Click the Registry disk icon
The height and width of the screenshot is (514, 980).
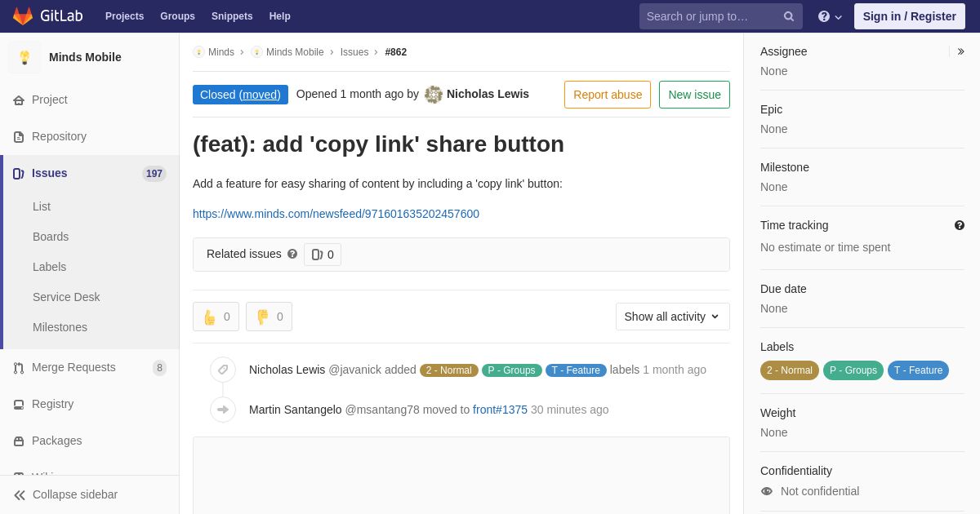19,405
